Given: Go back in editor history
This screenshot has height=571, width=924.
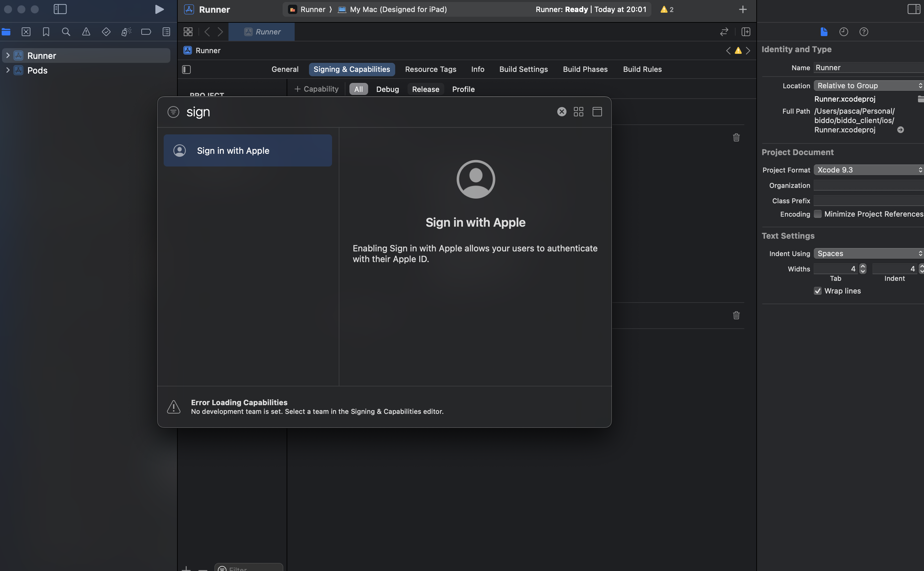Looking at the screenshot, I should 207,32.
